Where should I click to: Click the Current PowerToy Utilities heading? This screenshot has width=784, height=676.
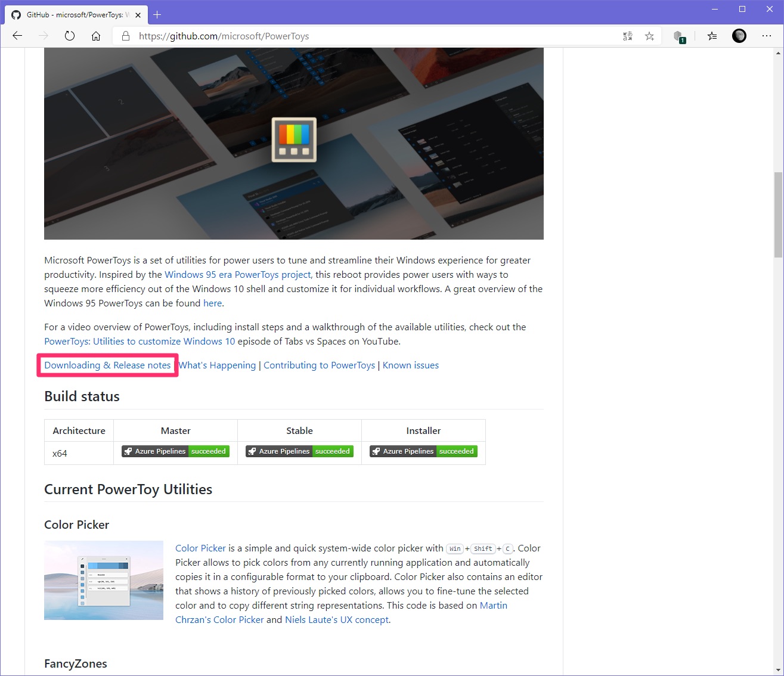point(128,489)
